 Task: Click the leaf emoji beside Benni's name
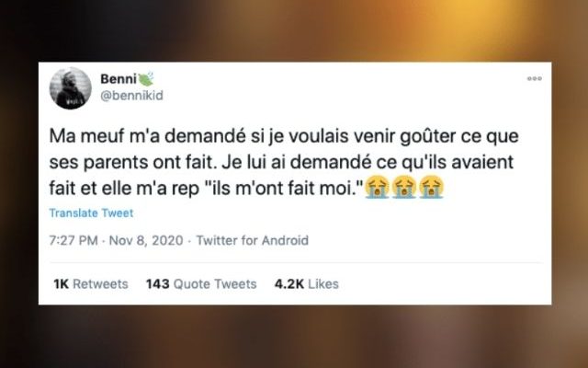coord(146,79)
